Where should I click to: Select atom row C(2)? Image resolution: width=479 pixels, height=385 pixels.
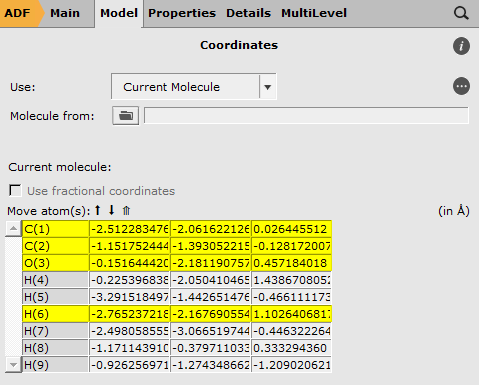click(x=55, y=246)
